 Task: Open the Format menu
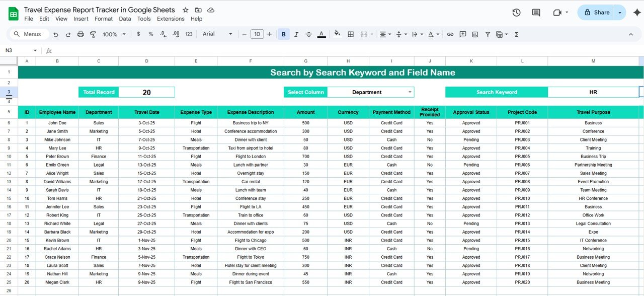click(x=104, y=19)
